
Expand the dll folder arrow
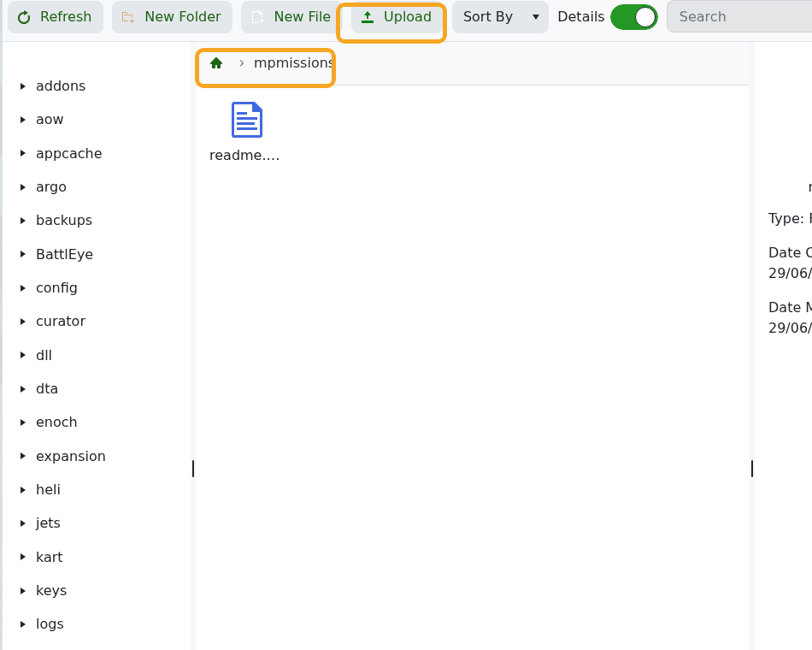click(23, 355)
